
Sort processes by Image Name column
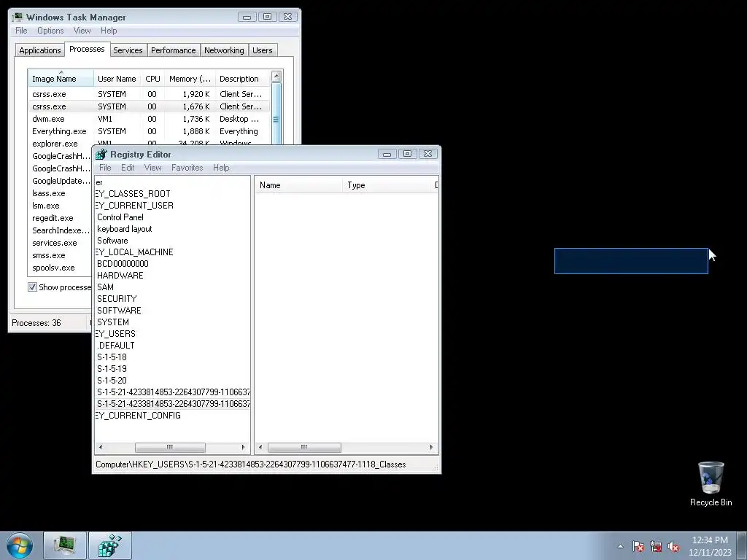61,79
